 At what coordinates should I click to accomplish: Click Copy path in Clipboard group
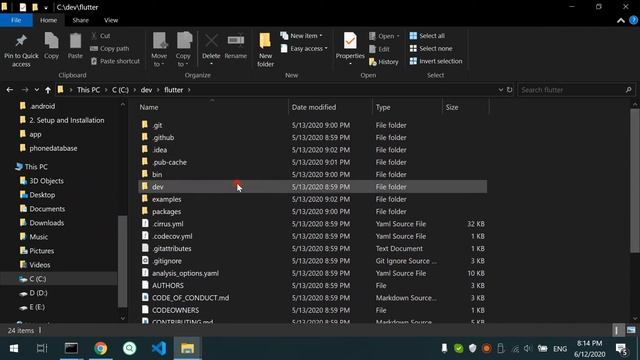click(109, 49)
